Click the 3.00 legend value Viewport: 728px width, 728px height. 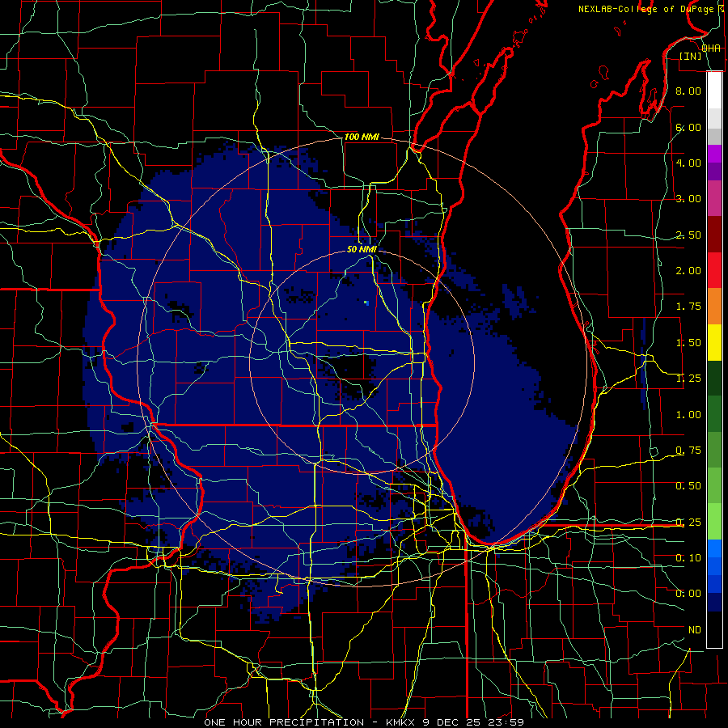click(688, 199)
